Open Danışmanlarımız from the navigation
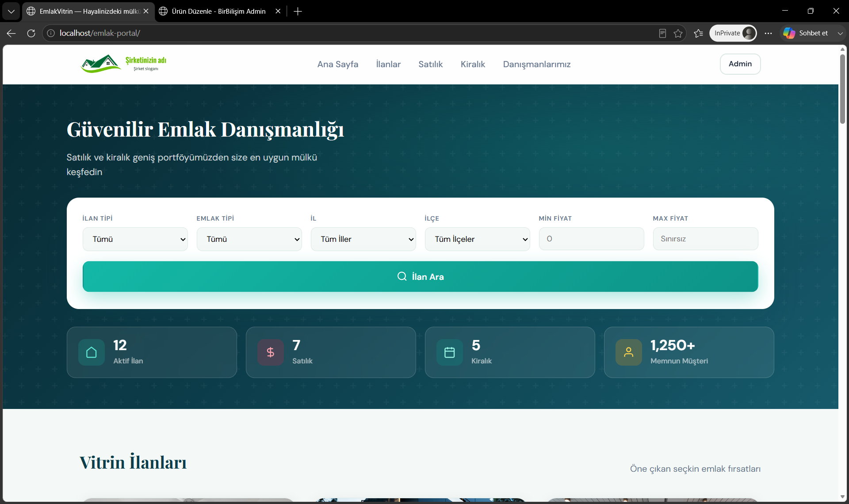The width and height of the screenshot is (849, 504). point(537,64)
